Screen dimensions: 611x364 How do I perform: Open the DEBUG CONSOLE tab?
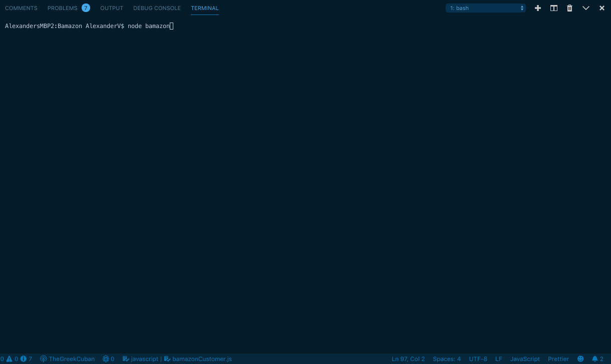(x=157, y=8)
